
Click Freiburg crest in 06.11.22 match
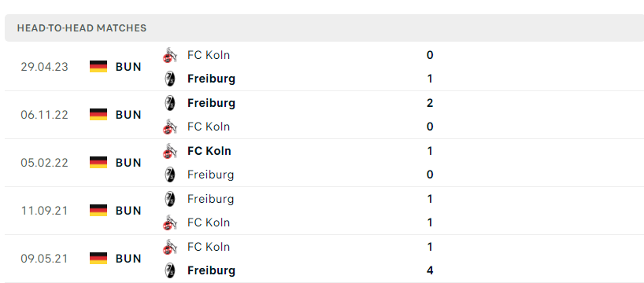(169, 103)
